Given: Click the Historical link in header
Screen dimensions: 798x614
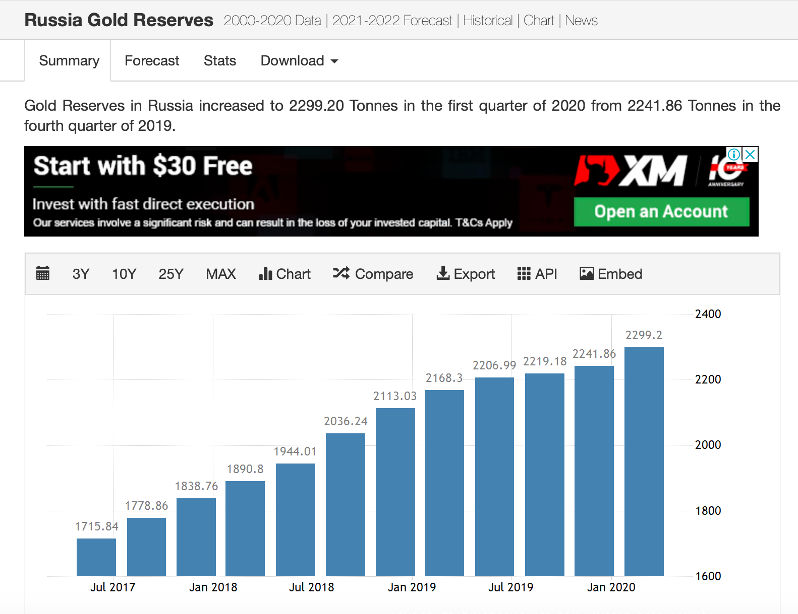Looking at the screenshot, I should 487,20.
